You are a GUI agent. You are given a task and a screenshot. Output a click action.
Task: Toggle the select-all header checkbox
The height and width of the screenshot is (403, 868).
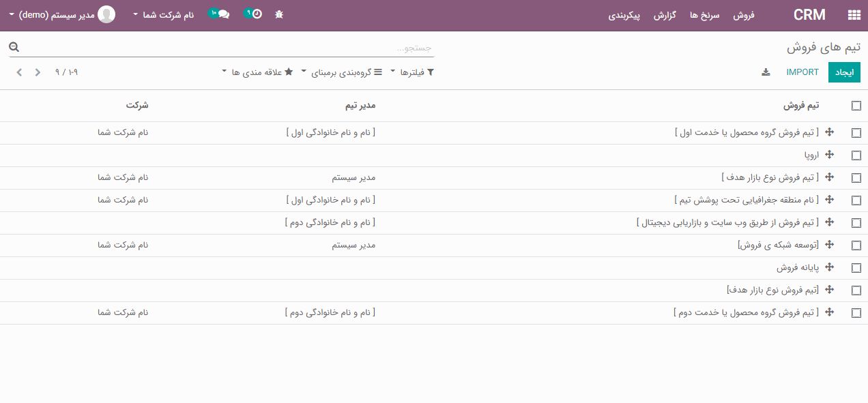click(856, 106)
